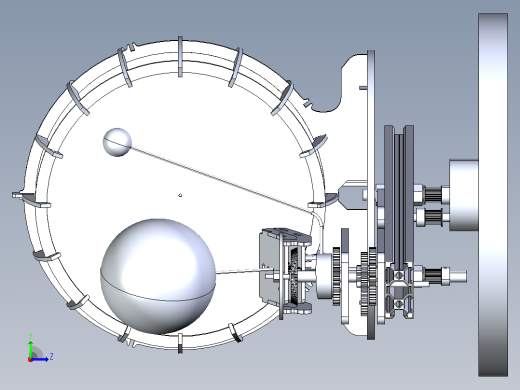Click the Z axis label of triad
The width and height of the screenshot is (520, 390).
[52, 356]
